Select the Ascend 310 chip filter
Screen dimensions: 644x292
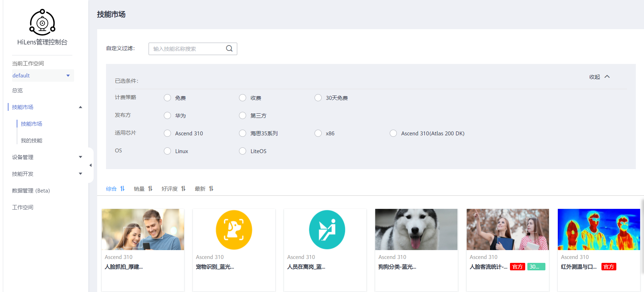pyautogui.click(x=167, y=133)
